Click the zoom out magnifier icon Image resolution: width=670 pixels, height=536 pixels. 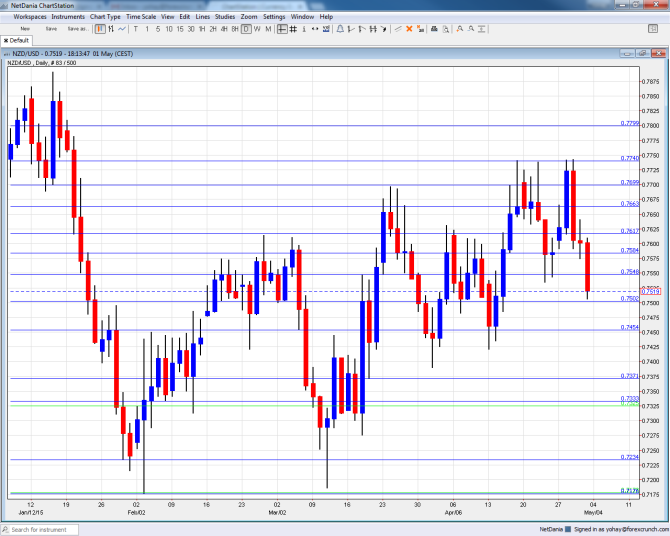tap(471, 29)
